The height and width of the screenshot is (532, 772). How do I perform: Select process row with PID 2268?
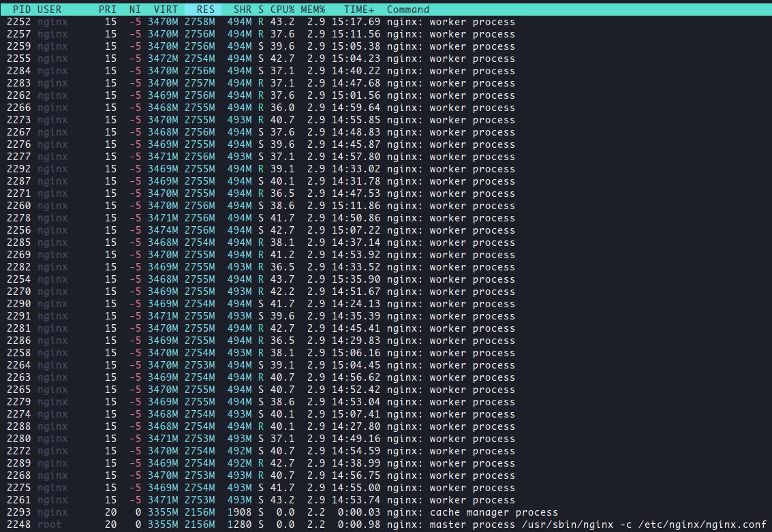click(x=386, y=475)
